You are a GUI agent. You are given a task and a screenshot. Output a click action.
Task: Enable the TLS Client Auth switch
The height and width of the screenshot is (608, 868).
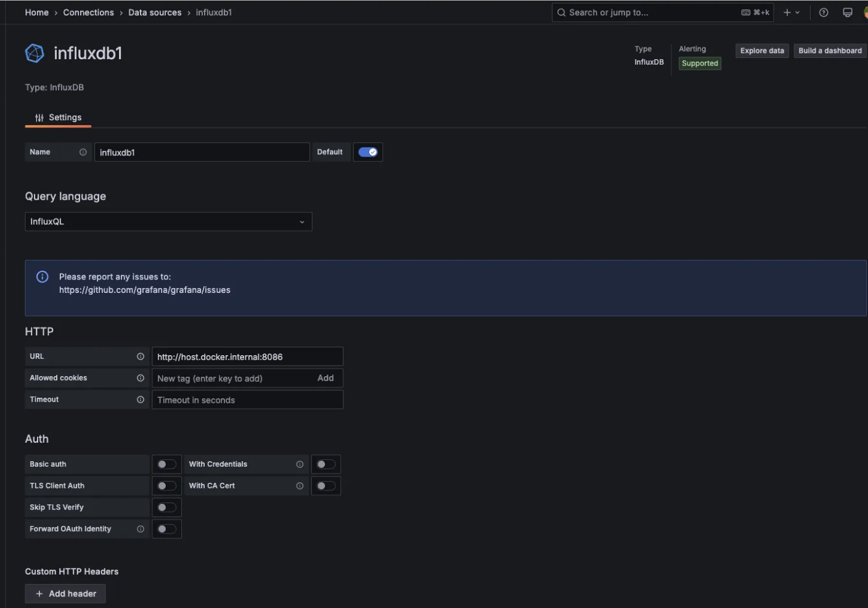tap(166, 486)
